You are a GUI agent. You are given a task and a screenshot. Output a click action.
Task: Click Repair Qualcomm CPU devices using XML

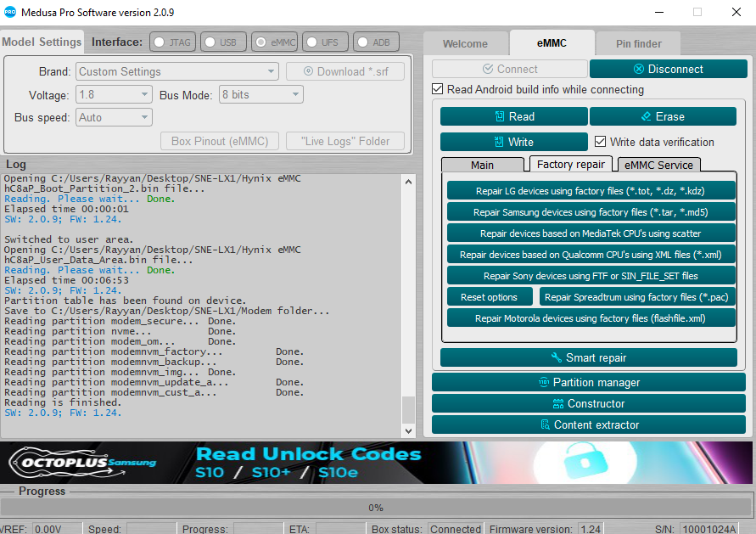(x=591, y=255)
